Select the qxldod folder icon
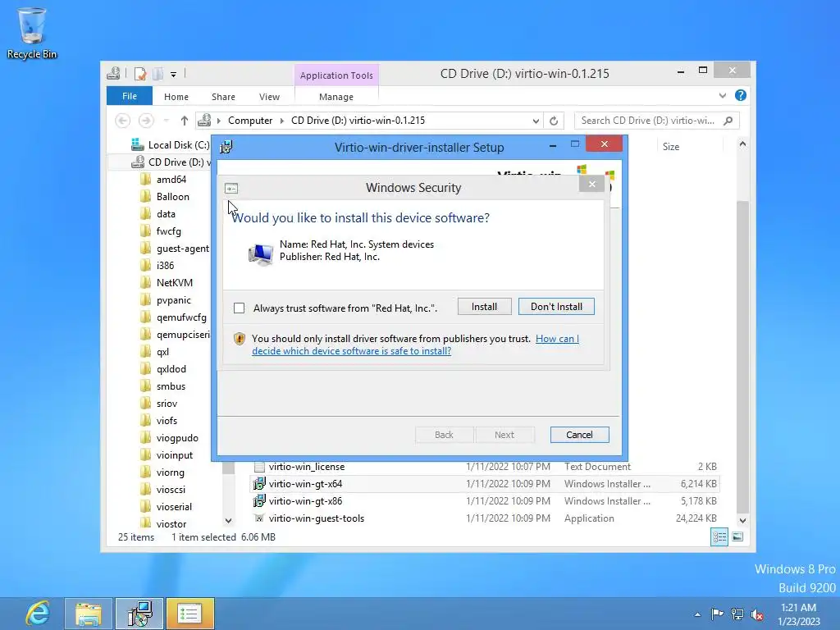The image size is (840, 630). tap(145, 368)
